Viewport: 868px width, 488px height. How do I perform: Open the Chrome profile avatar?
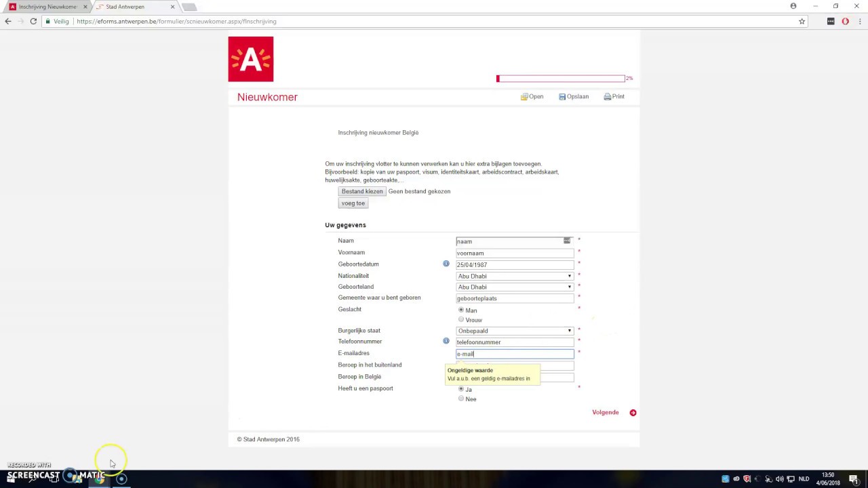pyautogui.click(x=793, y=6)
